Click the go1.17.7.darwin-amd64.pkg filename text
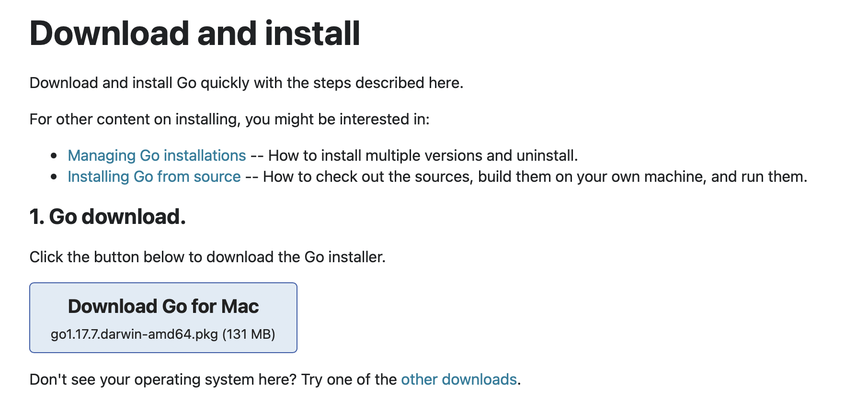 [134, 334]
